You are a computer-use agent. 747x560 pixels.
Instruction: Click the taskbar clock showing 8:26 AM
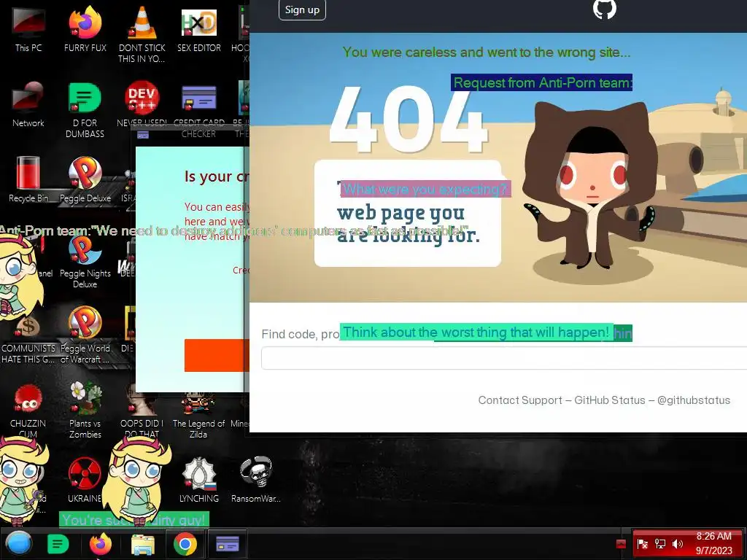click(x=713, y=543)
